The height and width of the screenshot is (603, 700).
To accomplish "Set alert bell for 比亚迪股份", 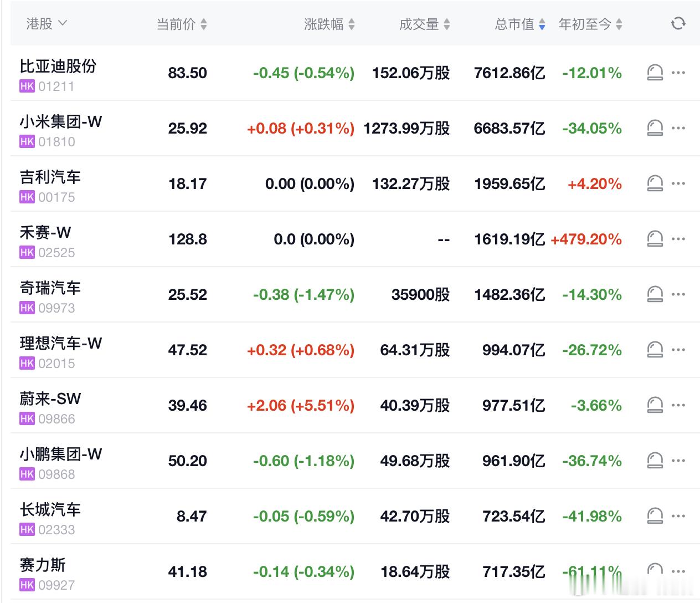I will click(655, 73).
